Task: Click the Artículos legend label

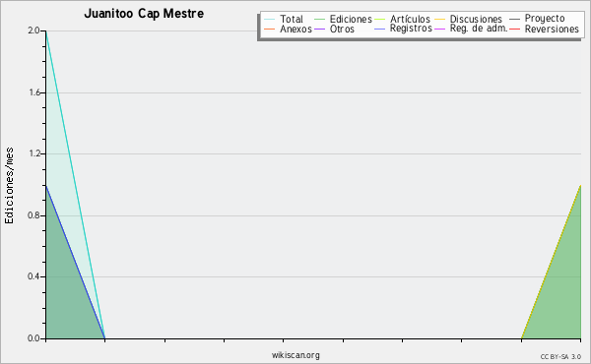Action: [410, 19]
